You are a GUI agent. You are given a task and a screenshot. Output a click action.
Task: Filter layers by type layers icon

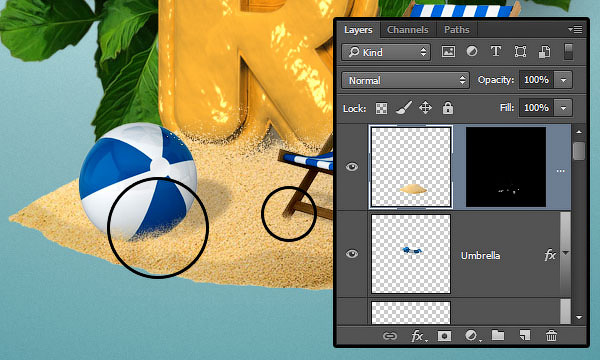tap(496, 51)
